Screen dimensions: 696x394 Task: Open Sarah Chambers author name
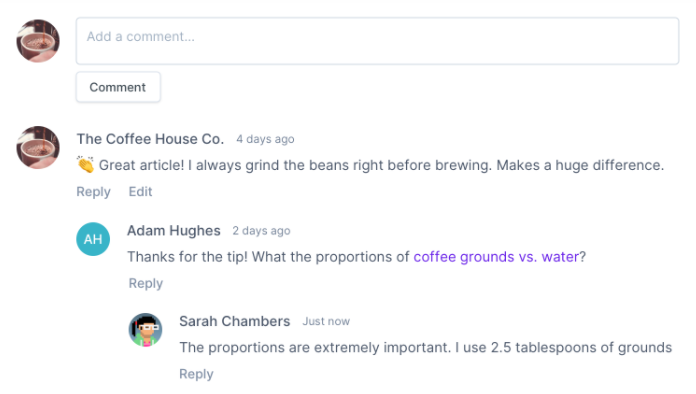coord(234,321)
